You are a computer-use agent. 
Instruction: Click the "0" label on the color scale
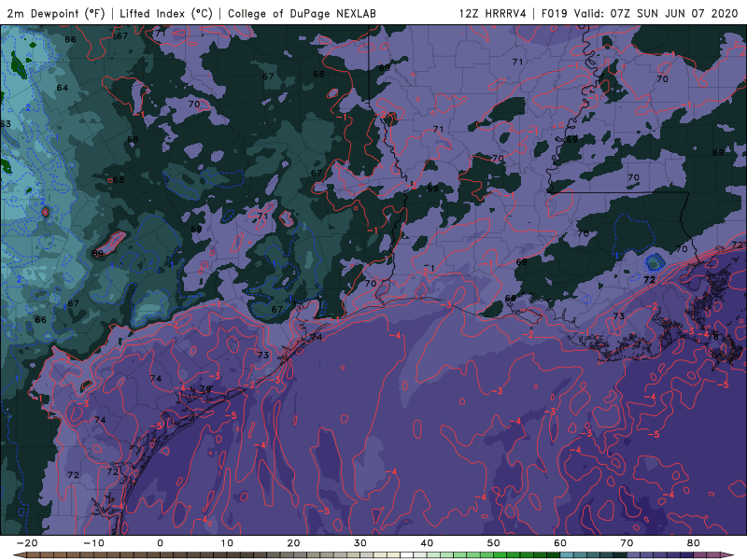coord(160,543)
